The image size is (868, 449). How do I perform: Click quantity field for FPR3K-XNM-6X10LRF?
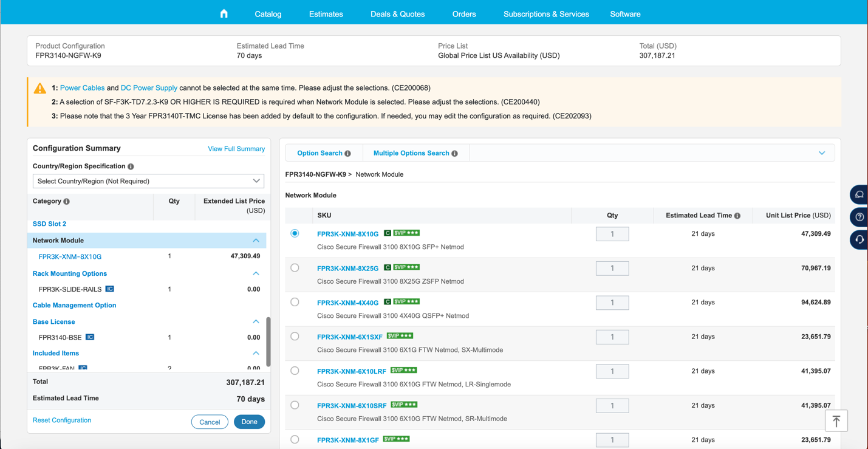tap(612, 371)
